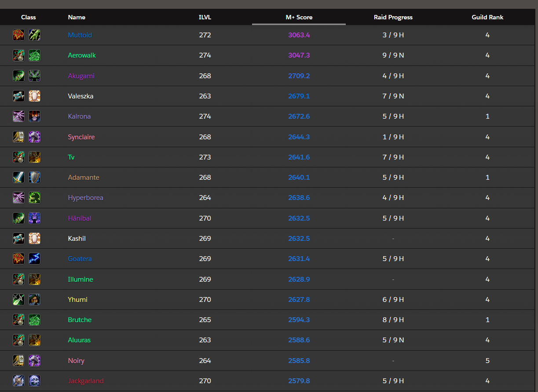538x392 pixels.
Task: Click the item level 273 in Tv's row
Action: [x=205, y=157]
